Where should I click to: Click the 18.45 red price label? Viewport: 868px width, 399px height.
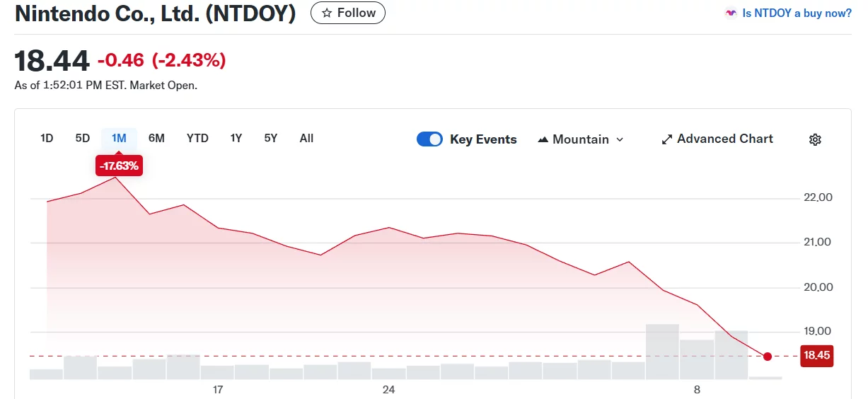coord(816,356)
